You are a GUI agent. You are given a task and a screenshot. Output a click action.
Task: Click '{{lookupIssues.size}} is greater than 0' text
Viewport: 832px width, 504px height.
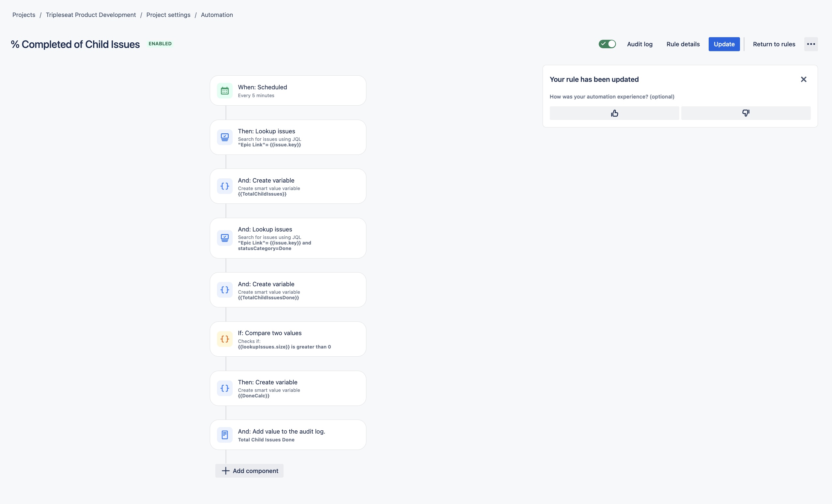(x=284, y=347)
